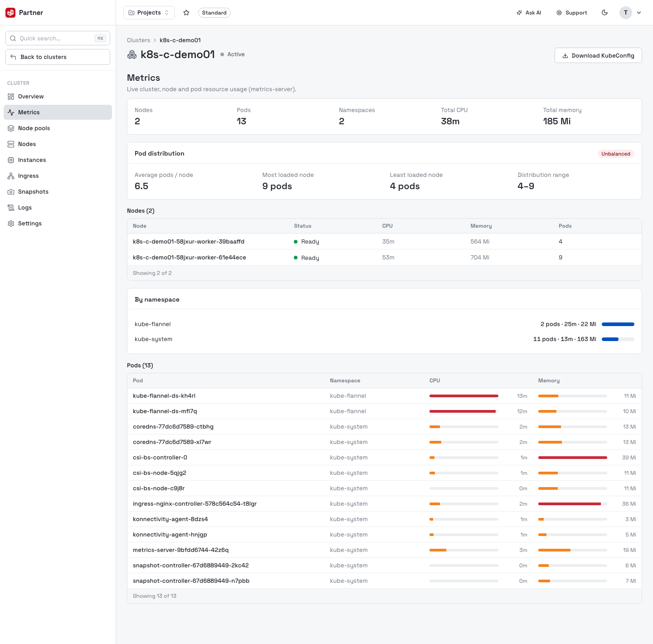Select pod kube-flannel-ds-mfl7q
The width and height of the screenshot is (653, 644).
click(x=385, y=411)
